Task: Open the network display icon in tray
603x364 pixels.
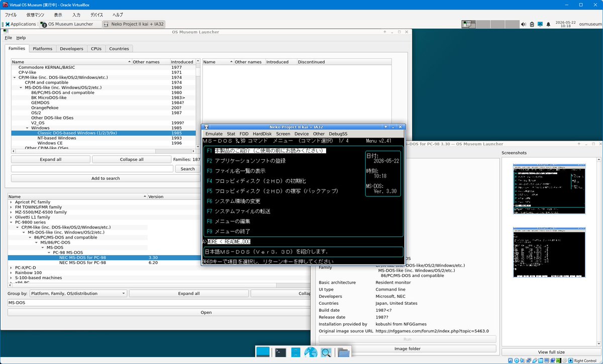Action: tap(540, 24)
